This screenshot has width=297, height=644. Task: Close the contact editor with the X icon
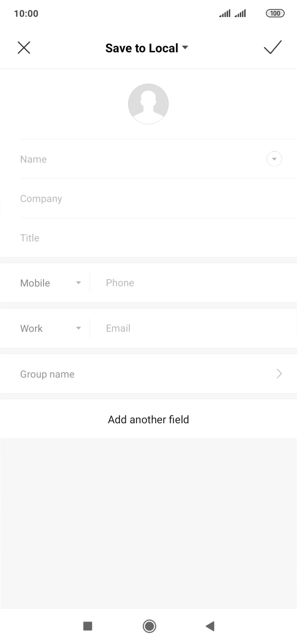click(24, 47)
